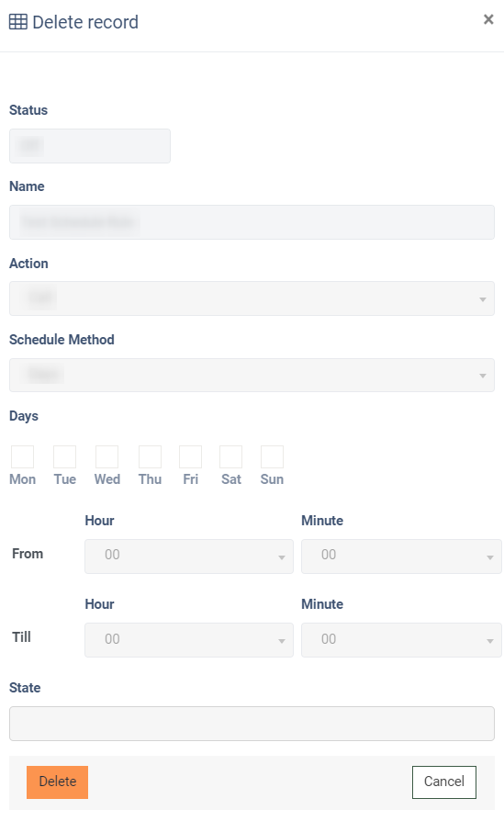Tick the Sun checkbox
Screen dimensions: 504x821
point(272,456)
